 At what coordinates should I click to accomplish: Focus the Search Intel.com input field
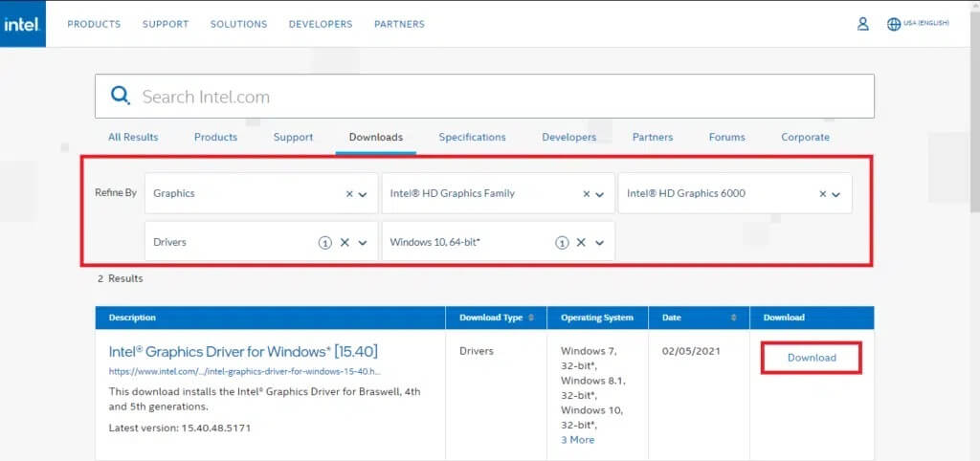pos(484,97)
